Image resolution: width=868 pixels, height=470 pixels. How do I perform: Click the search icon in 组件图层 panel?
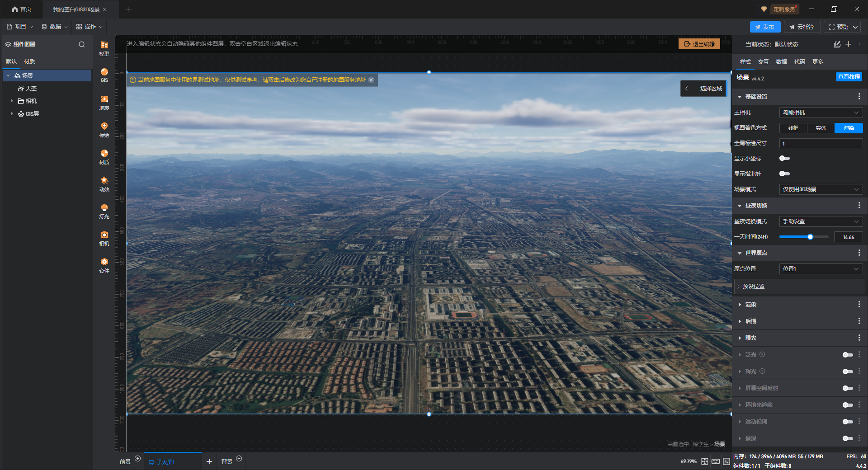(x=82, y=44)
